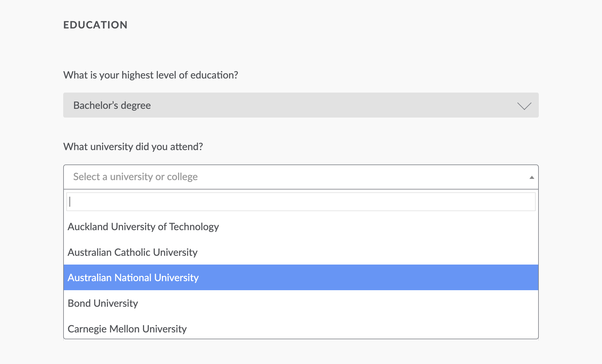Choose Australian National University highlighted option
Screen dimensions: 602x364
click(133, 277)
